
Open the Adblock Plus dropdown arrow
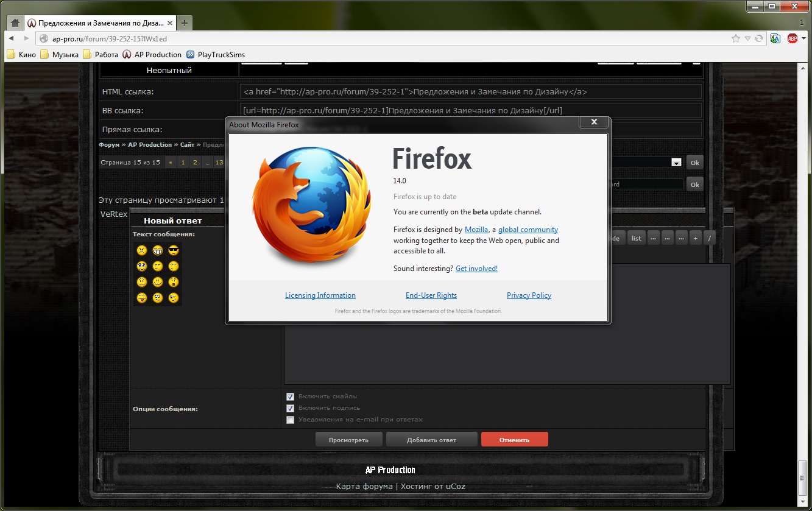(802, 38)
